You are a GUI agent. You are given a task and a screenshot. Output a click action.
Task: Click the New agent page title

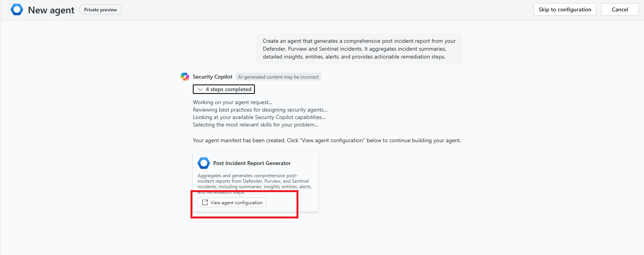pos(51,10)
